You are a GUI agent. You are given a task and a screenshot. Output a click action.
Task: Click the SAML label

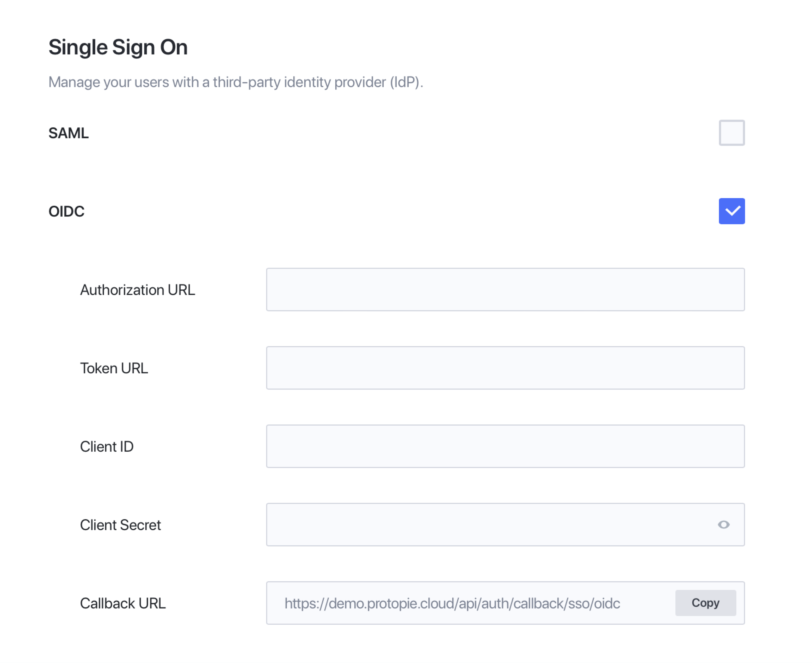click(68, 133)
